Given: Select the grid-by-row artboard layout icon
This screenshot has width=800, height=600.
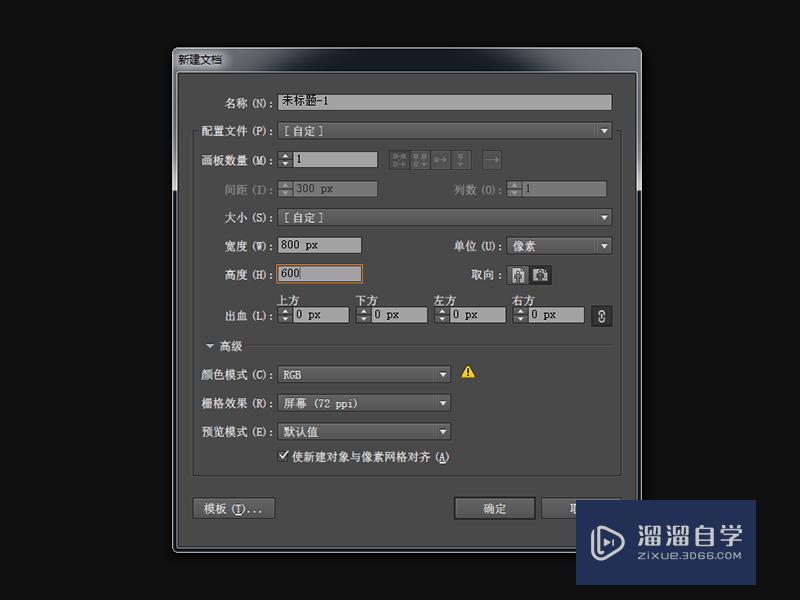Looking at the screenshot, I should click(398, 159).
